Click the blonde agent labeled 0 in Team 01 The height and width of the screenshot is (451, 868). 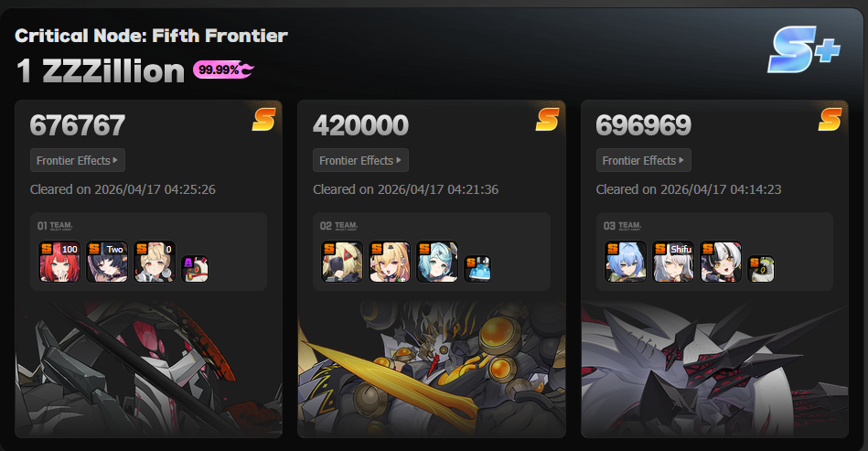[x=155, y=262]
